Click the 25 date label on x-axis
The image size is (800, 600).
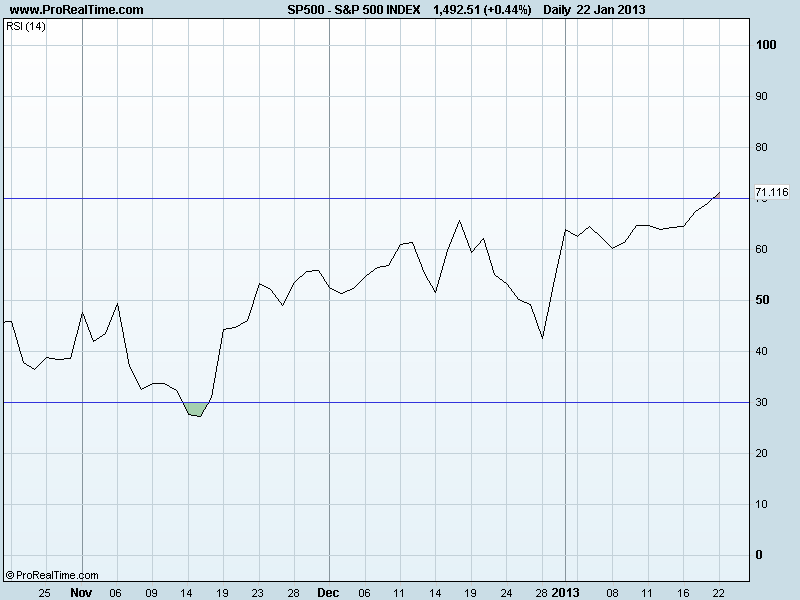(x=45, y=593)
